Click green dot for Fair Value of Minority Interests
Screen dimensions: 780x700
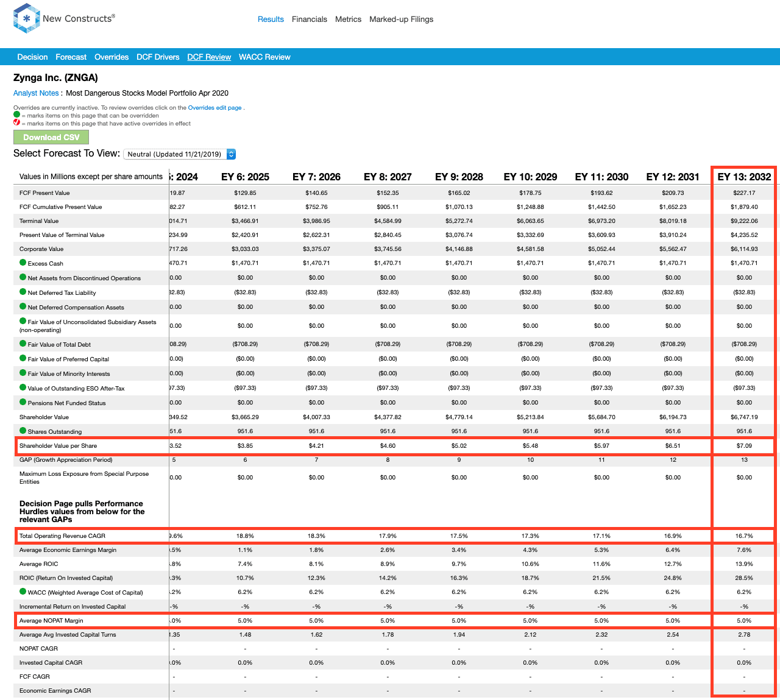click(x=23, y=373)
